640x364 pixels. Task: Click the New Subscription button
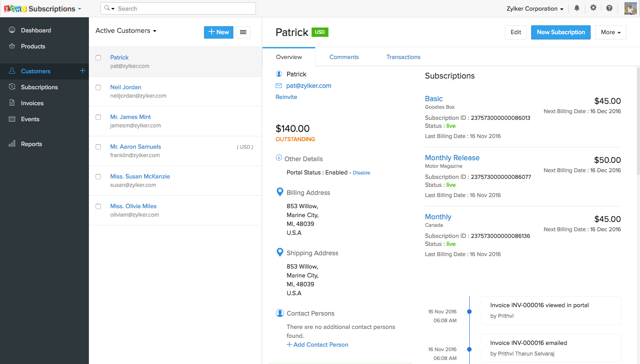(x=561, y=32)
